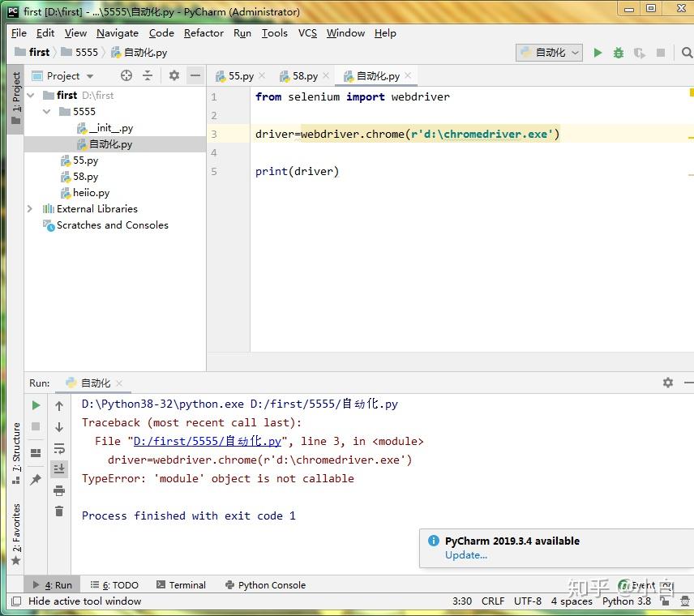Run with coverage icon in toolbar
The image size is (694, 616).
pos(639,53)
